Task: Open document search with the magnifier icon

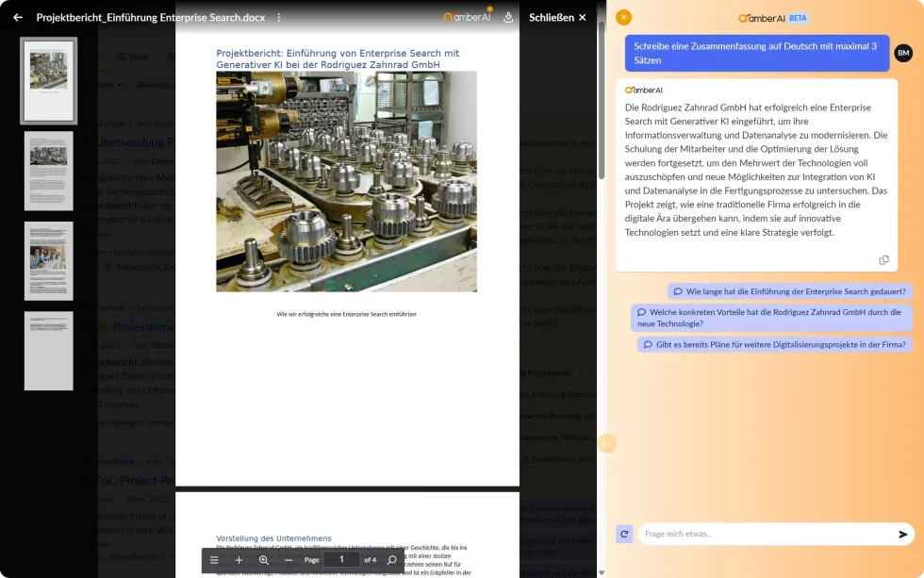Action: pyautogui.click(x=392, y=560)
